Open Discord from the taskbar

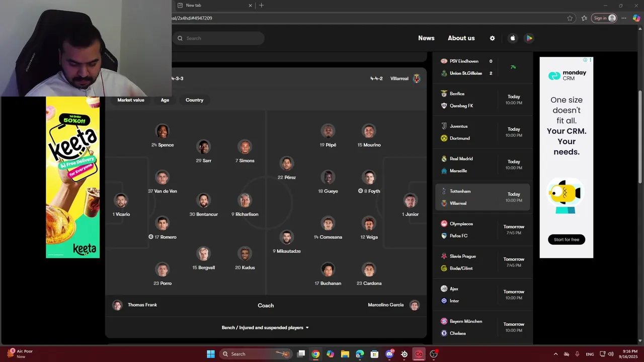(389, 354)
